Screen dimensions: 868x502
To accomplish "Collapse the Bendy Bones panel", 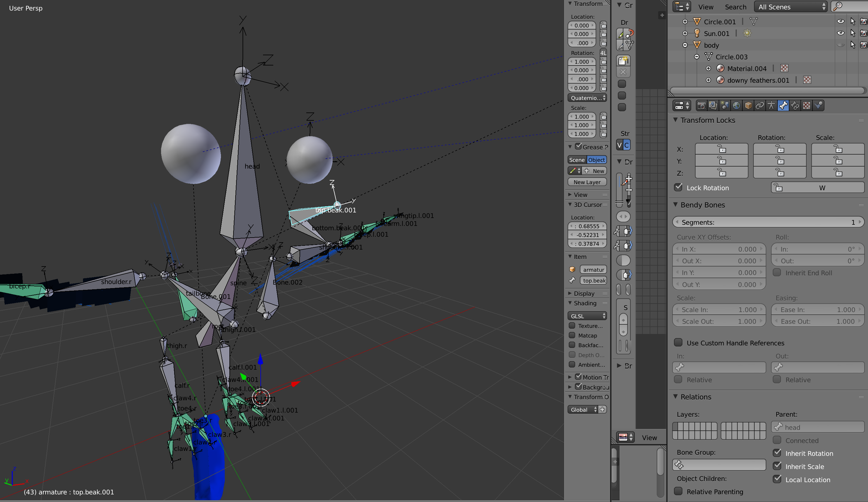I will tap(675, 205).
